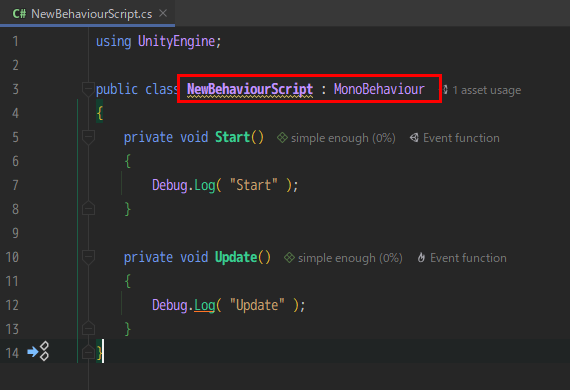The width and height of the screenshot is (570, 390).
Task: Click the underlined Log call on line 12
Action: [205, 305]
